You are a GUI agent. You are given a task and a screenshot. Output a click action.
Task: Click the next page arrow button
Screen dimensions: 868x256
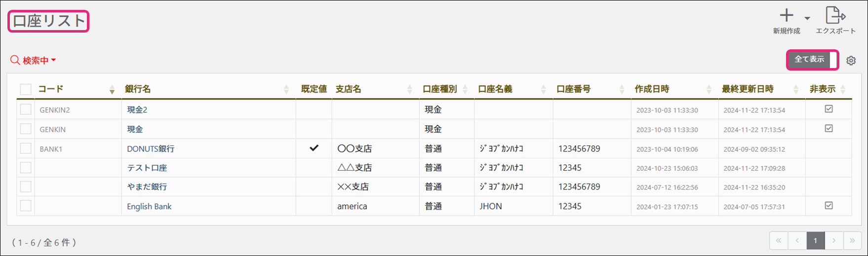click(834, 241)
